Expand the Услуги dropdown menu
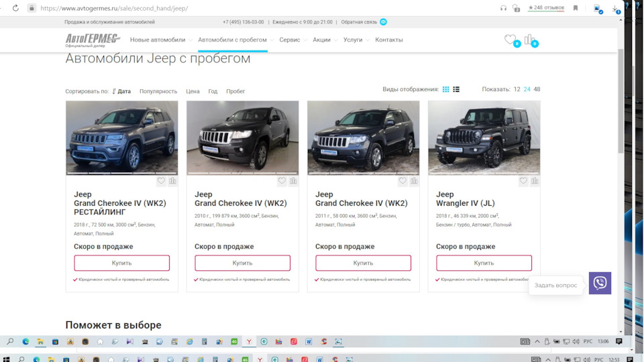Image resolution: width=644 pixels, height=362 pixels. [x=356, y=40]
